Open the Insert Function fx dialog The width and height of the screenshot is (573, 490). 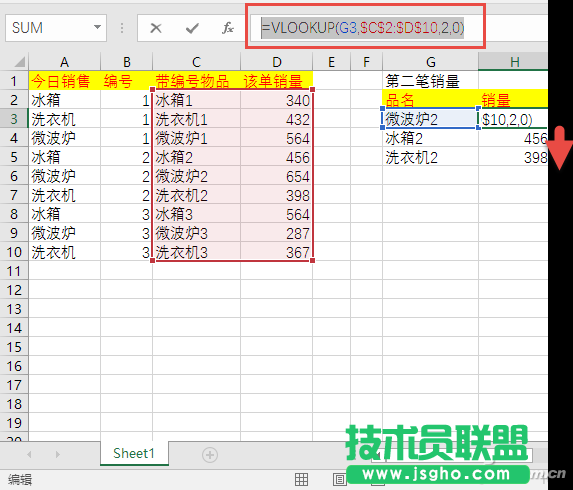[227, 28]
